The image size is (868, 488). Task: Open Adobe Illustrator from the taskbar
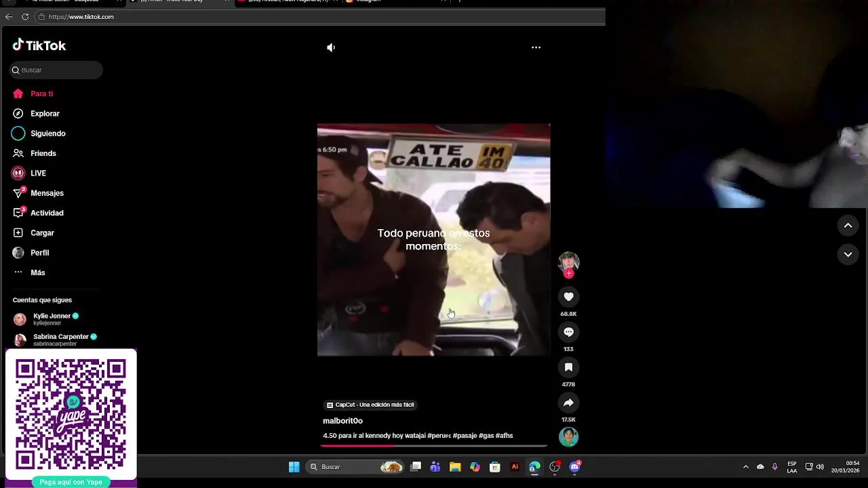point(515,467)
